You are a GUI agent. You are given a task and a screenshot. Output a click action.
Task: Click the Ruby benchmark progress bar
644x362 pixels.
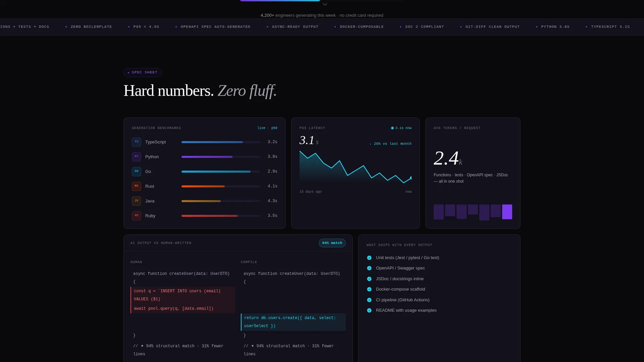point(221,216)
